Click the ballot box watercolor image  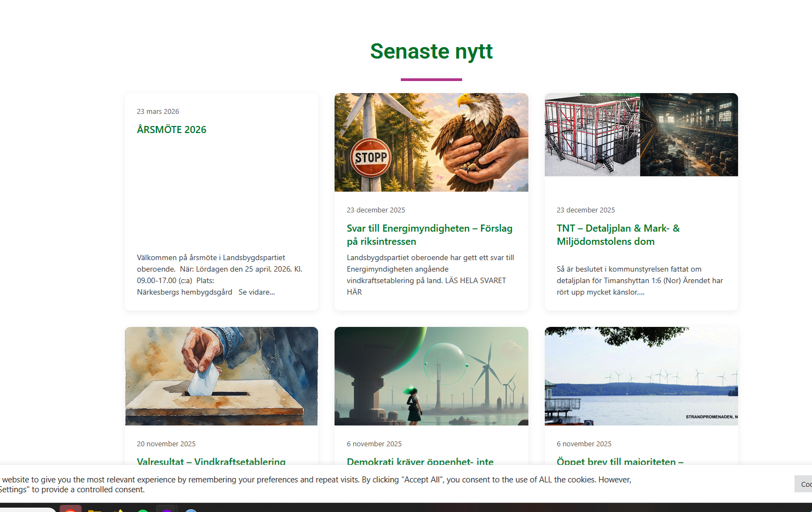tap(221, 376)
